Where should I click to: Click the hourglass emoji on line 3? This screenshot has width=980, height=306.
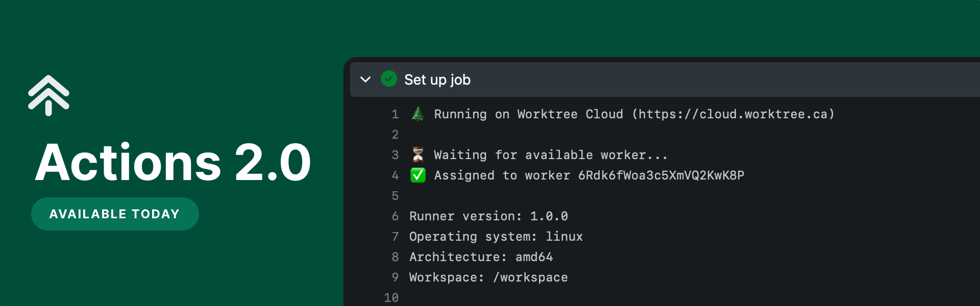click(418, 155)
